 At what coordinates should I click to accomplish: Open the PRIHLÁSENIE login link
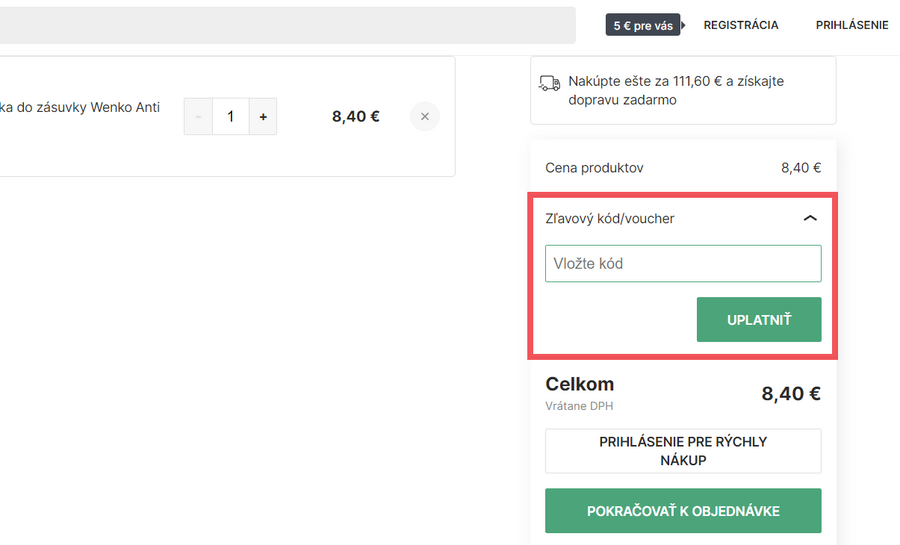(852, 25)
